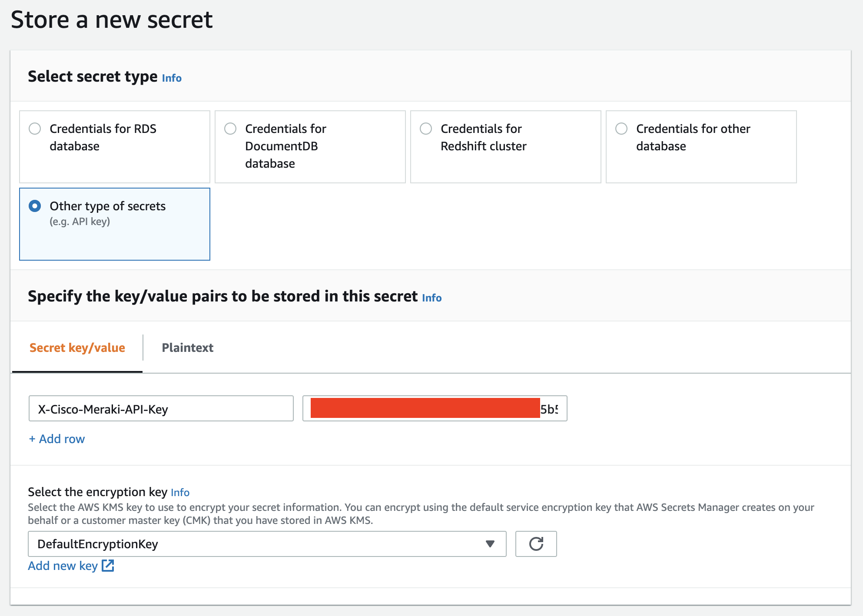The width and height of the screenshot is (863, 616).
Task: Click the + Add row link
Action: (57, 439)
